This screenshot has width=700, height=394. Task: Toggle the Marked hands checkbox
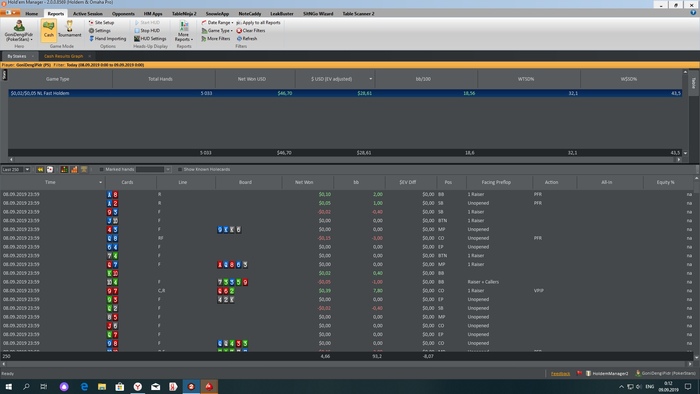pyautogui.click(x=101, y=170)
